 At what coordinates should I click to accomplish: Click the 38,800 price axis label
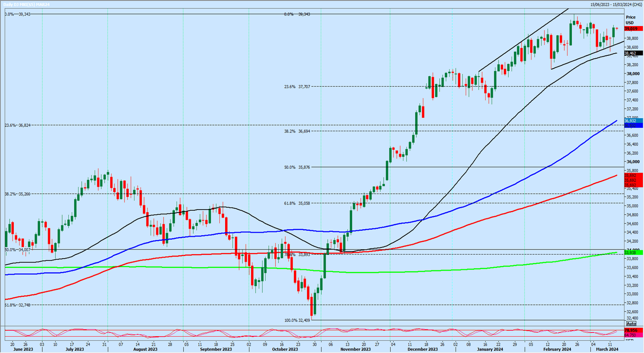(632, 39)
